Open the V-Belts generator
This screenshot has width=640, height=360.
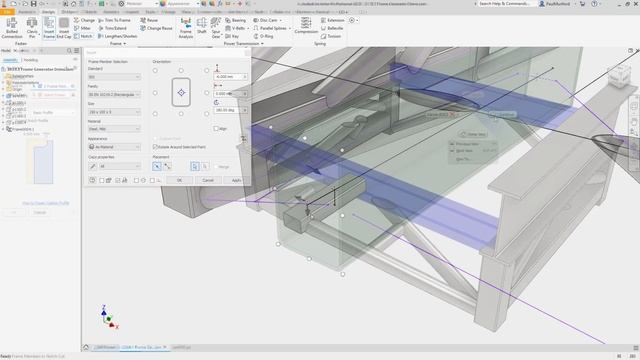(x=236, y=28)
